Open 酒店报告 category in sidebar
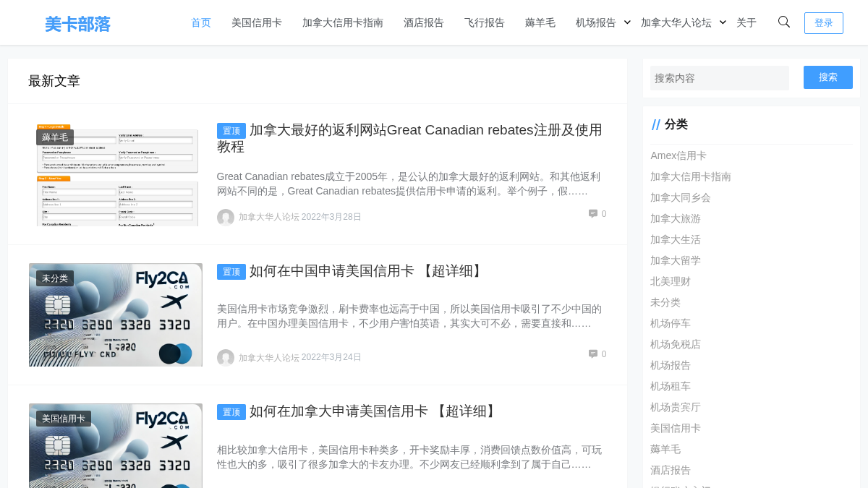The height and width of the screenshot is (488, 868). click(671, 470)
